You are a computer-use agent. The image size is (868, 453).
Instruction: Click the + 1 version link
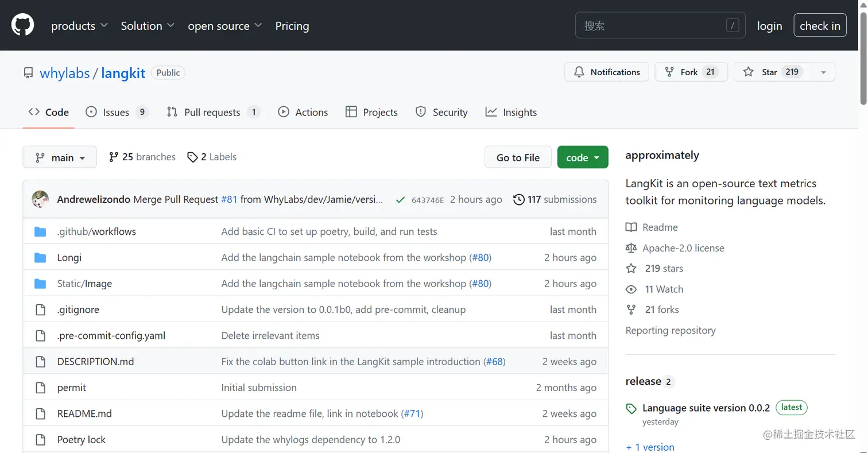coord(650,447)
